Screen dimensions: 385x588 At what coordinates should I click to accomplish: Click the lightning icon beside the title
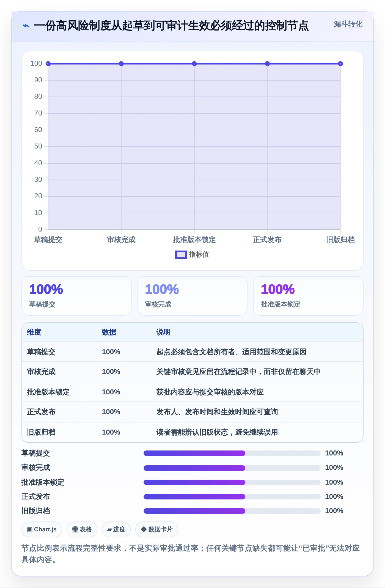click(26, 26)
